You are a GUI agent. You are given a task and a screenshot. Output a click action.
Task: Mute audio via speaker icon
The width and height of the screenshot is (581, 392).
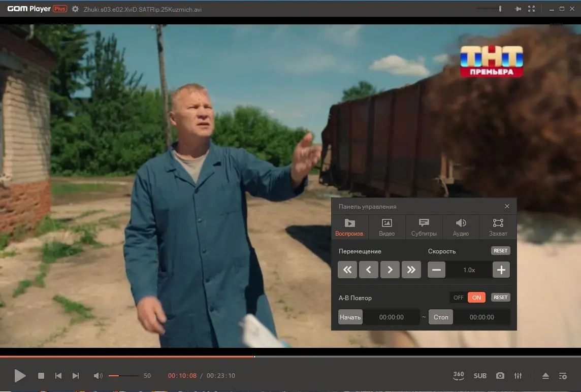98,376
